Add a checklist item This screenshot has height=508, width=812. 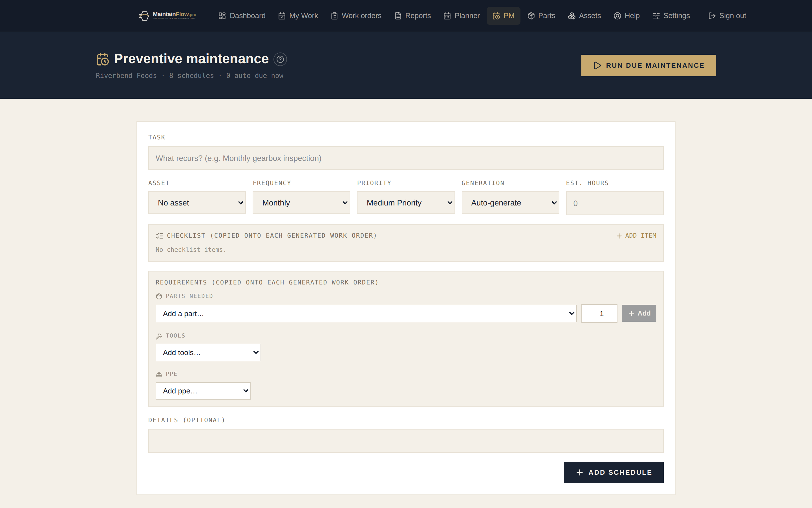[636, 236]
